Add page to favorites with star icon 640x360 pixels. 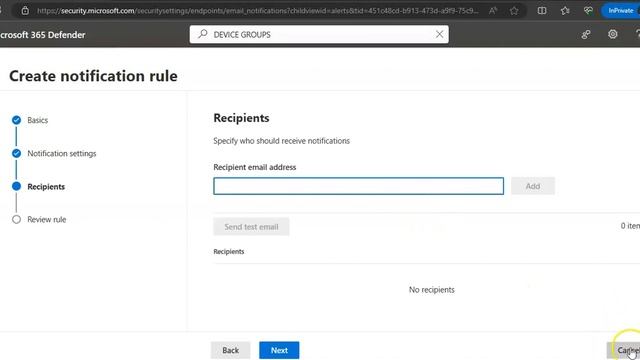[514, 11]
